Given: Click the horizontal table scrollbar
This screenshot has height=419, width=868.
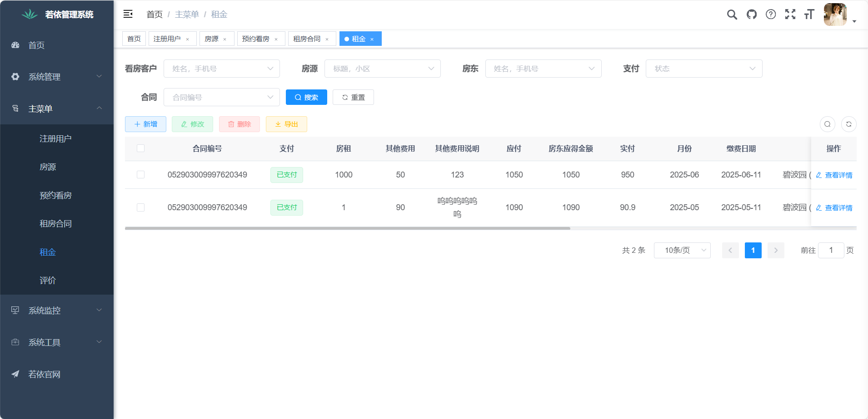Looking at the screenshot, I should pyautogui.click(x=348, y=228).
